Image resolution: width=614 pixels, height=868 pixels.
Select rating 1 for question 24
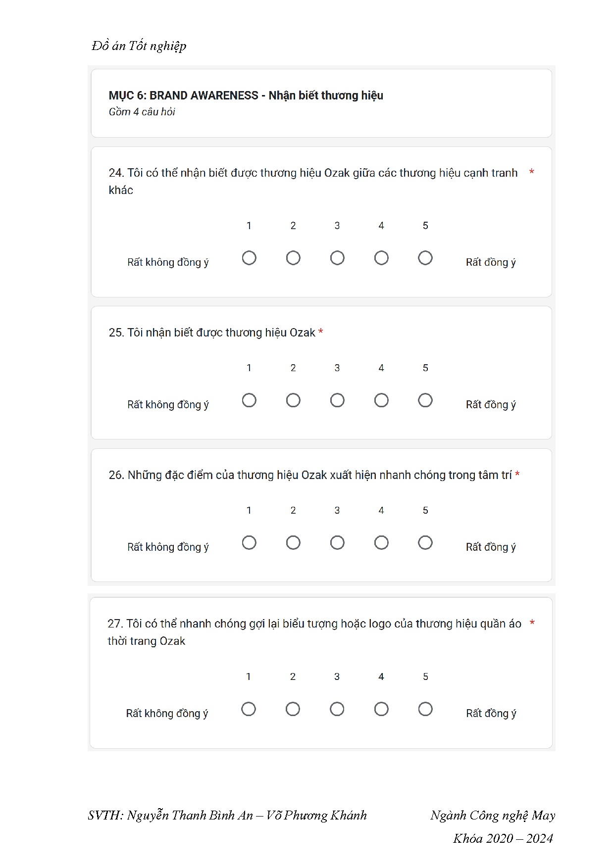[x=249, y=258]
